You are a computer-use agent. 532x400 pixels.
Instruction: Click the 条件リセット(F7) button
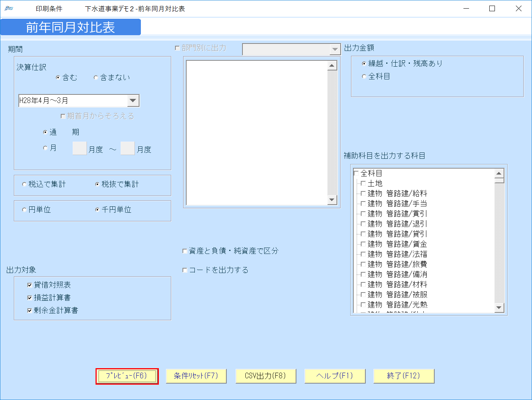(x=196, y=376)
